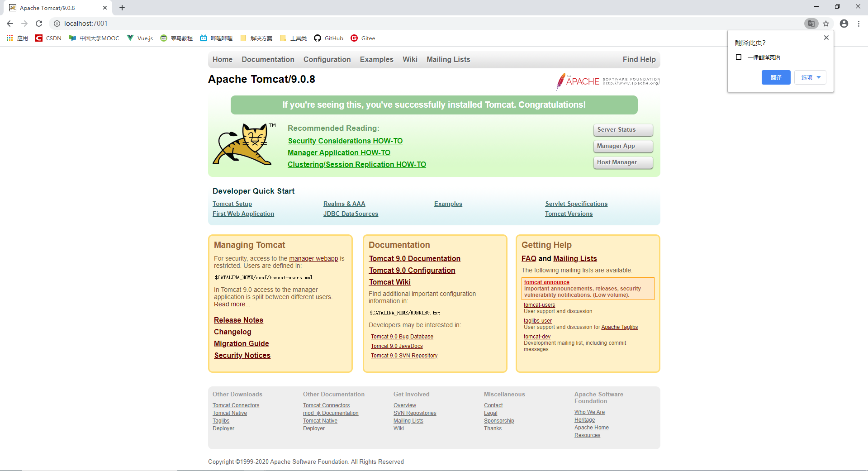The width and height of the screenshot is (868, 471).
Task: Open the Realms & AAA link
Action: (344, 204)
